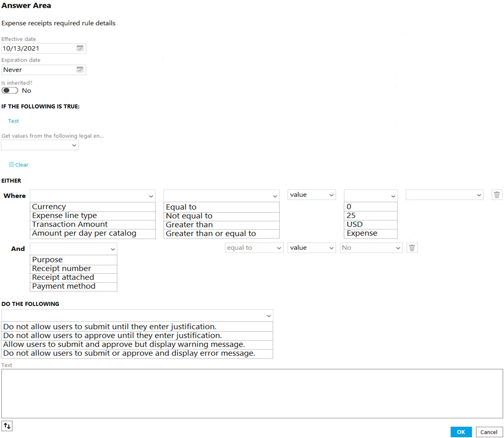Screen dimensions: 504x438
Task: Click the swap arrows icon below Text box
Action: (x=7, y=426)
